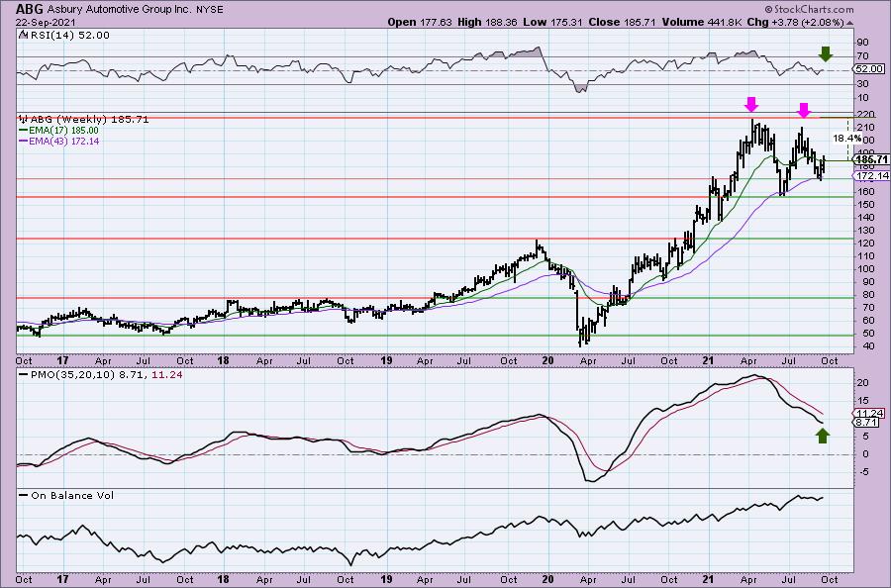Click the Low 175.31 value
The image size is (891, 588).
(552, 22)
